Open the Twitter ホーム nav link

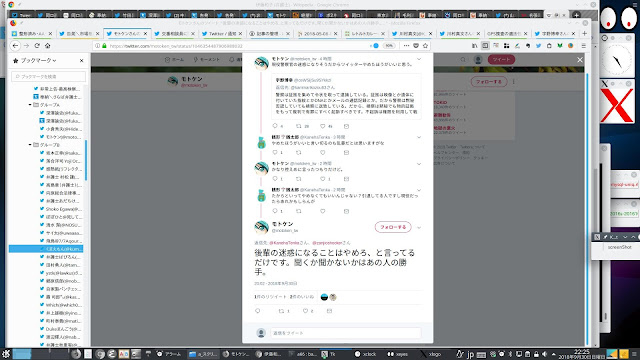174,60
